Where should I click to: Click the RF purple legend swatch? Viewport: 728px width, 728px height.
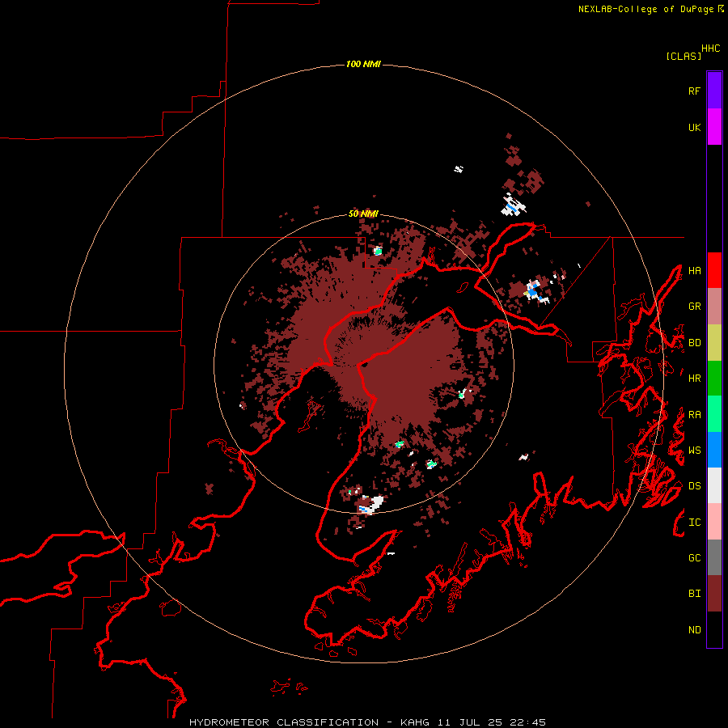click(x=714, y=90)
